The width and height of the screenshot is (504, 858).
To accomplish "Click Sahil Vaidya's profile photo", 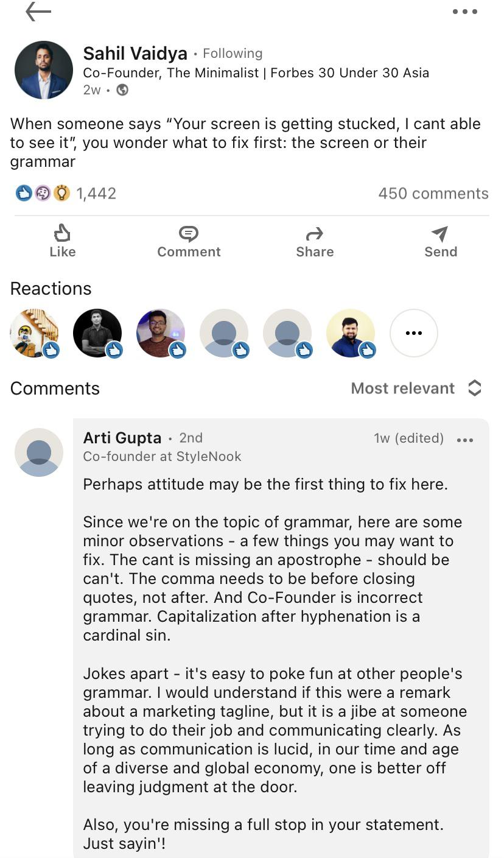I will tap(44, 70).
